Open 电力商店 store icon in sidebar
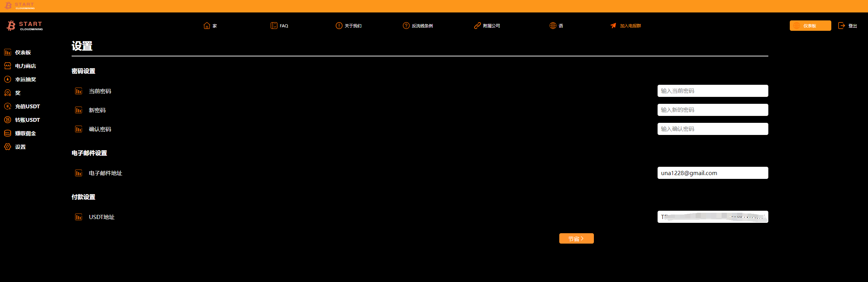Screen dimensions: 868x282 point(8,66)
